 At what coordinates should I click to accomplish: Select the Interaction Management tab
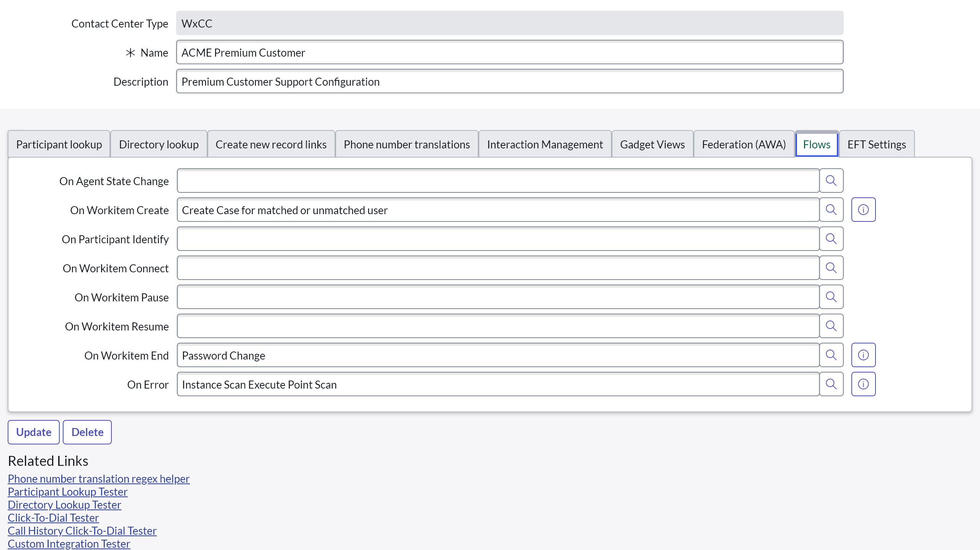[x=545, y=145]
